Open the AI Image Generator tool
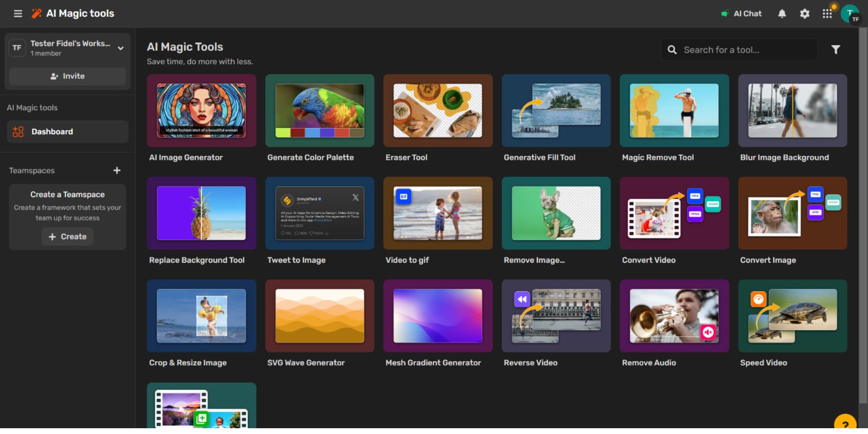This screenshot has width=868, height=434. coord(202,110)
